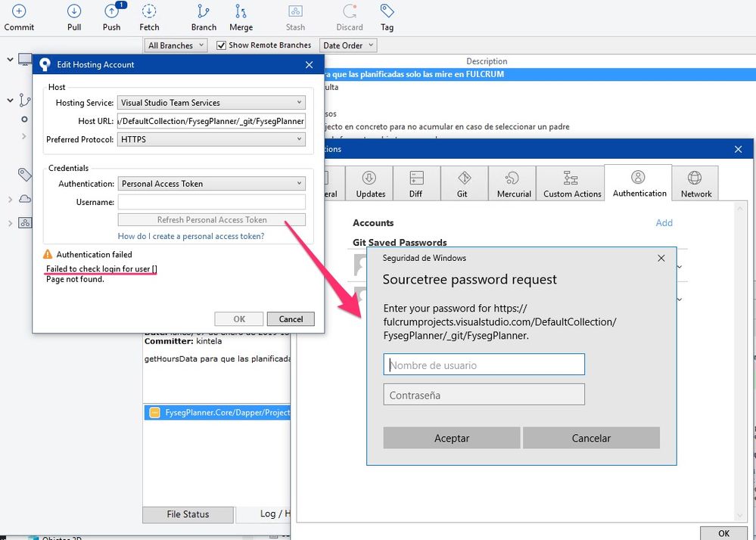756x540 pixels.
Task: Open the Date Order dropdown
Action: pyautogui.click(x=348, y=45)
